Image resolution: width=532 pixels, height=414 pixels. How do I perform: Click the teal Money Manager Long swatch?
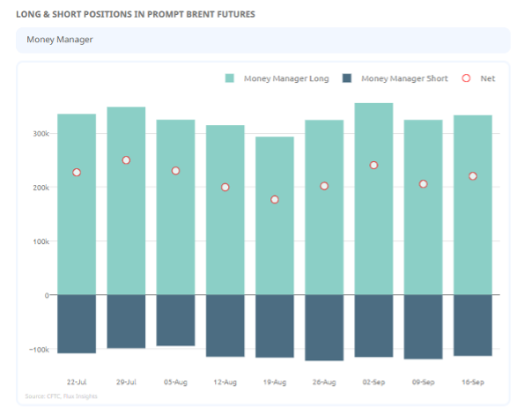[230, 78]
